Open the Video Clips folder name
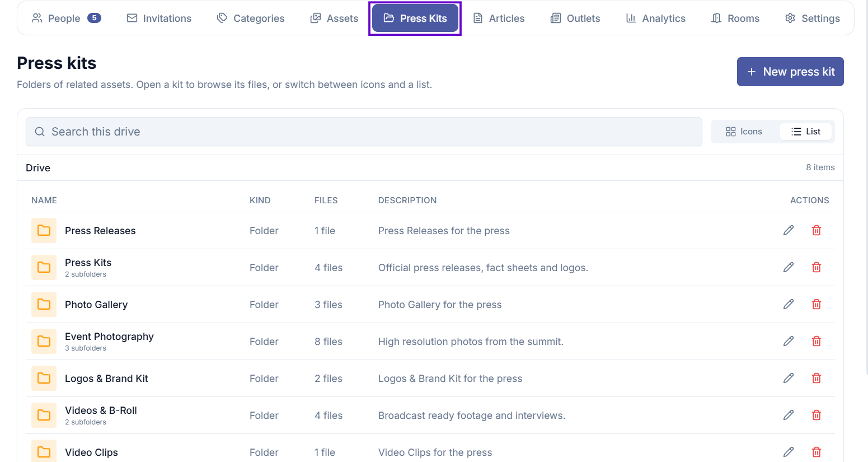868x462 pixels. [91, 452]
